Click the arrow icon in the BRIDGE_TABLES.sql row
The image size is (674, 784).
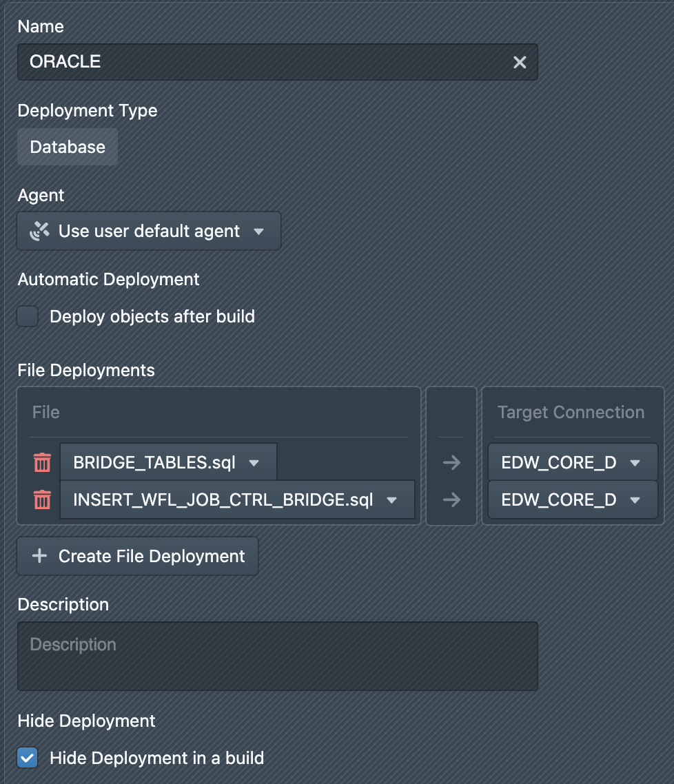click(451, 463)
